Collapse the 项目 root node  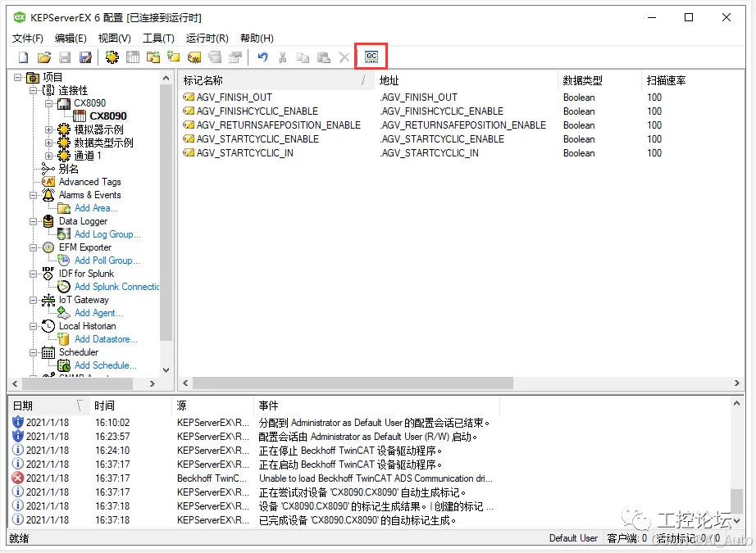coord(18,77)
